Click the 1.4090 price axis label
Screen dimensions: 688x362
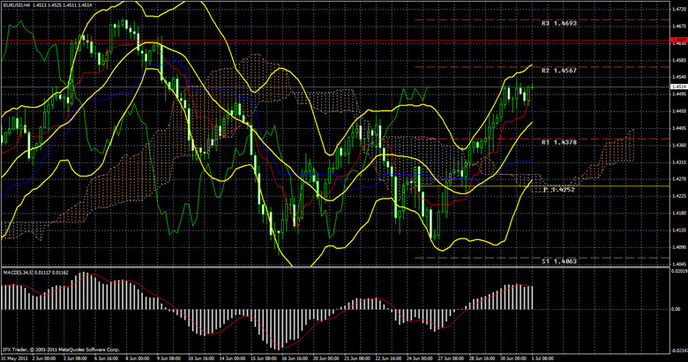677,247
